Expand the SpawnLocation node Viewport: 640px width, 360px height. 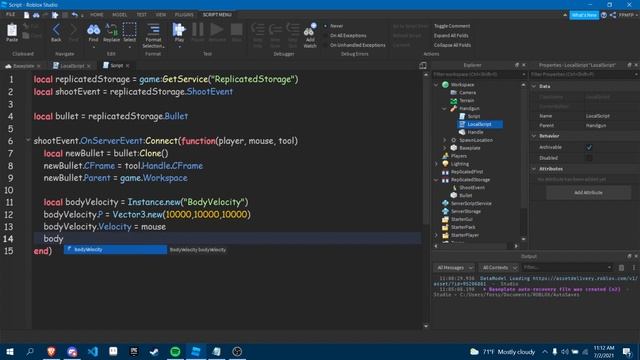click(x=444, y=140)
